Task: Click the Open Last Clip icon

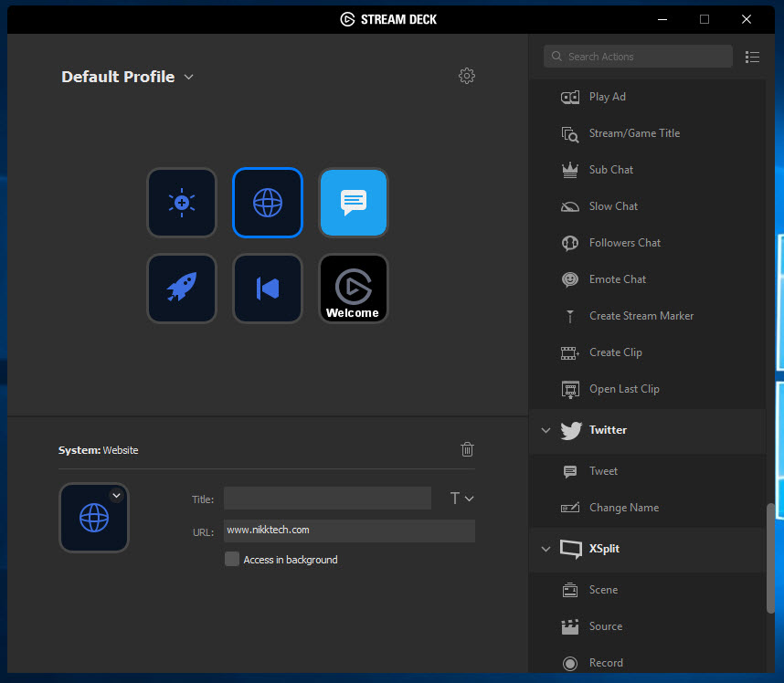Action: click(570, 389)
